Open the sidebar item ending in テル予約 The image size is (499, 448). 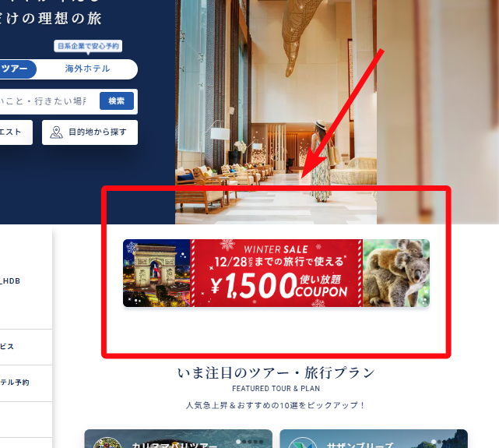tap(26, 383)
